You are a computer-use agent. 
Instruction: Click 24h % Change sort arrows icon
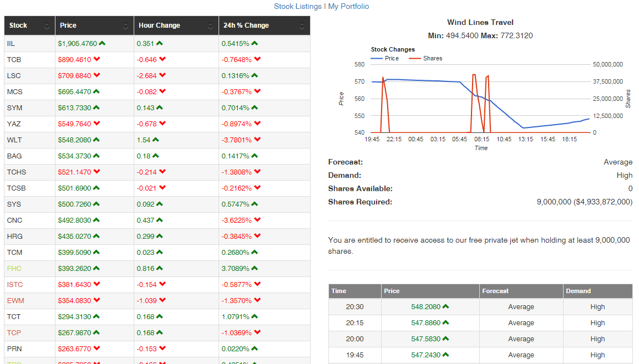302,25
